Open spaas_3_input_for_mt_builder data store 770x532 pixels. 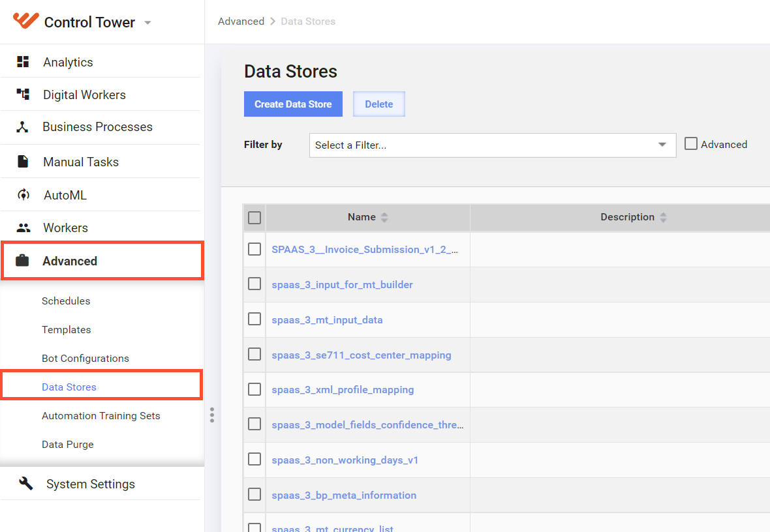pos(343,285)
